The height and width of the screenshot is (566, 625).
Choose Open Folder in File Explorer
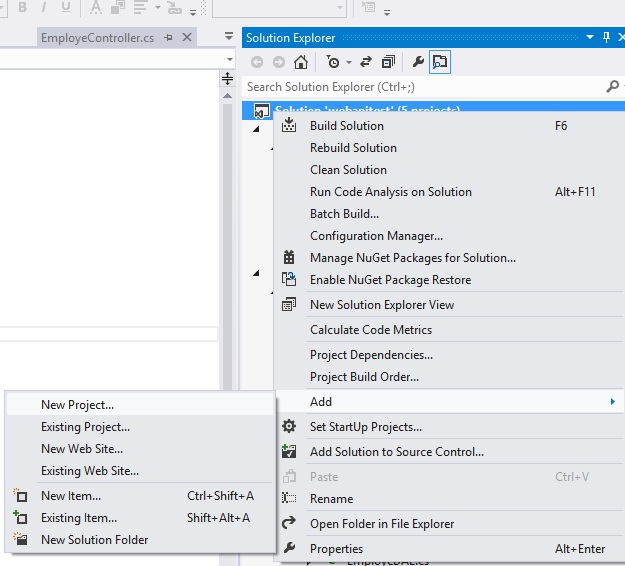click(x=450, y=523)
